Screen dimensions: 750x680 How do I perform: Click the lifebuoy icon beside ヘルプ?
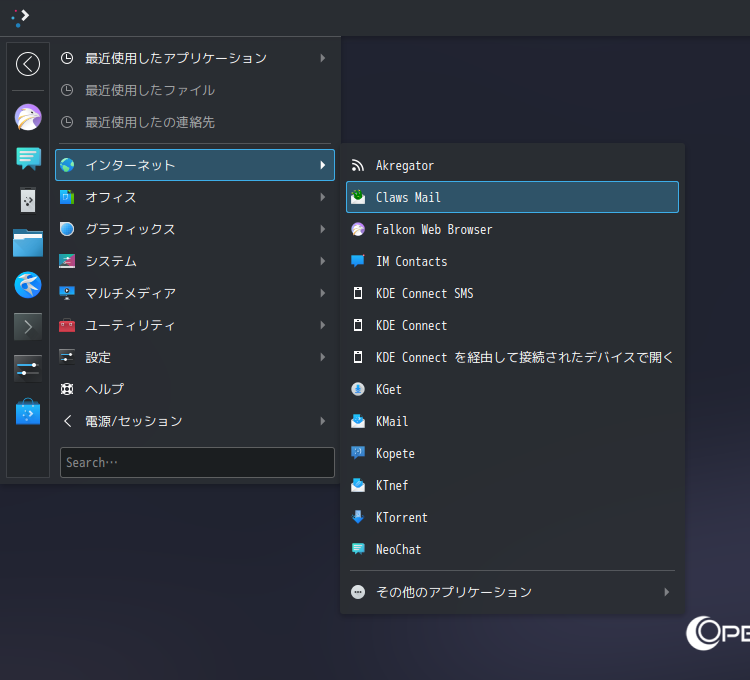[x=67, y=389]
